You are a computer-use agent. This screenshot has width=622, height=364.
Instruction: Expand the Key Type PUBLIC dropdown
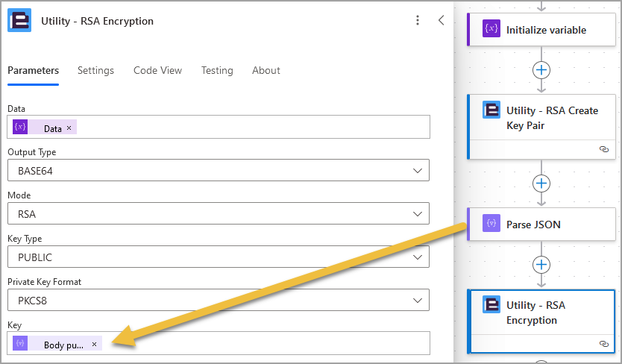[x=219, y=257]
